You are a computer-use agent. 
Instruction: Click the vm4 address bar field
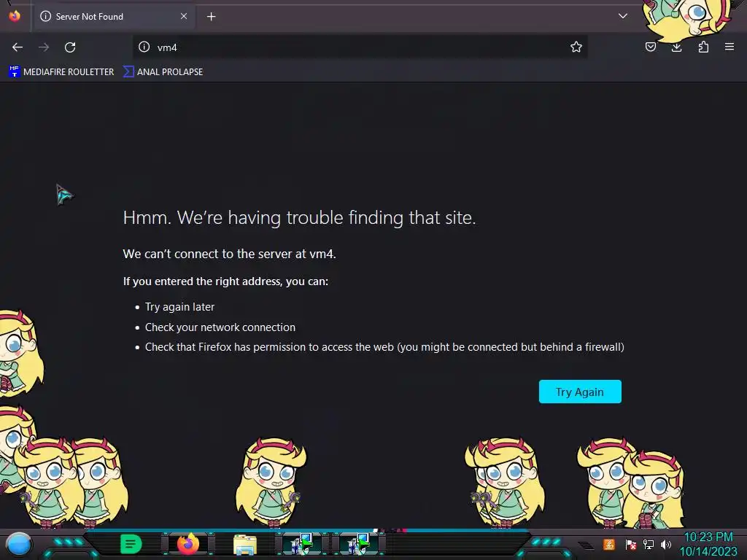pyautogui.click(x=360, y=47)
